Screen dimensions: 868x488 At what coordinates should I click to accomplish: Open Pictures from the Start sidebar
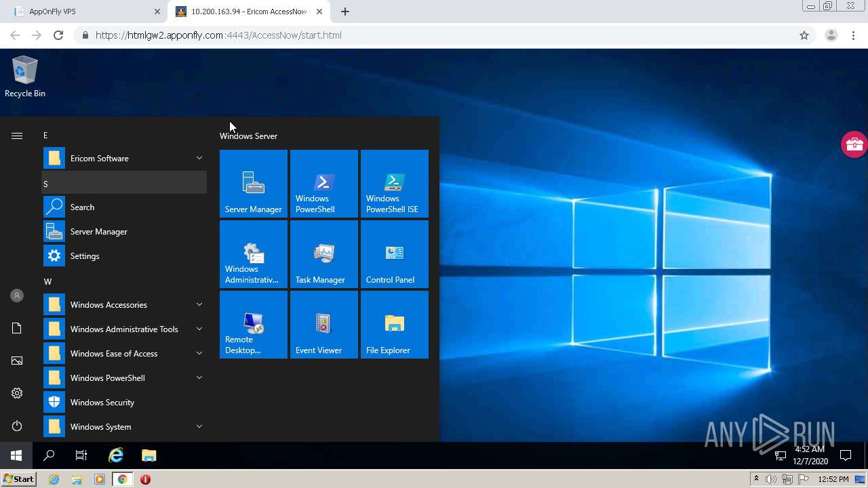[x=17, y=361]
